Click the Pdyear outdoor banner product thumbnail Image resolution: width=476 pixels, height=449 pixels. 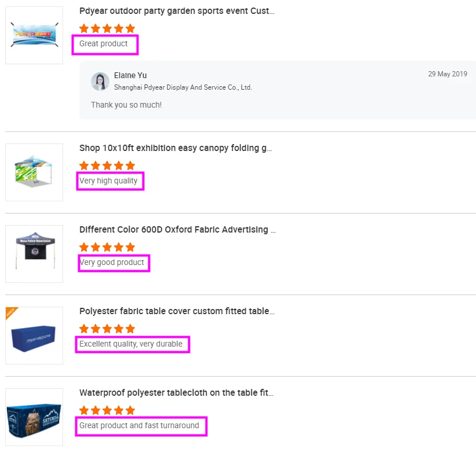pyautogui.click(x=34, y=35)
